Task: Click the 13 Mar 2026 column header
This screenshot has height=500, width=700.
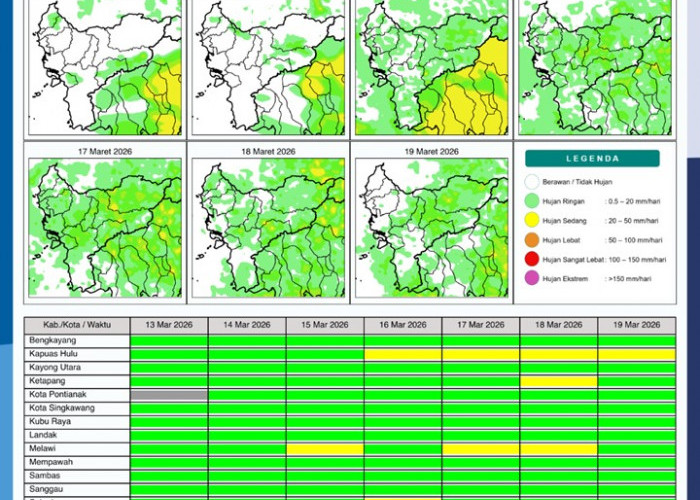Action: coord(169,325)
